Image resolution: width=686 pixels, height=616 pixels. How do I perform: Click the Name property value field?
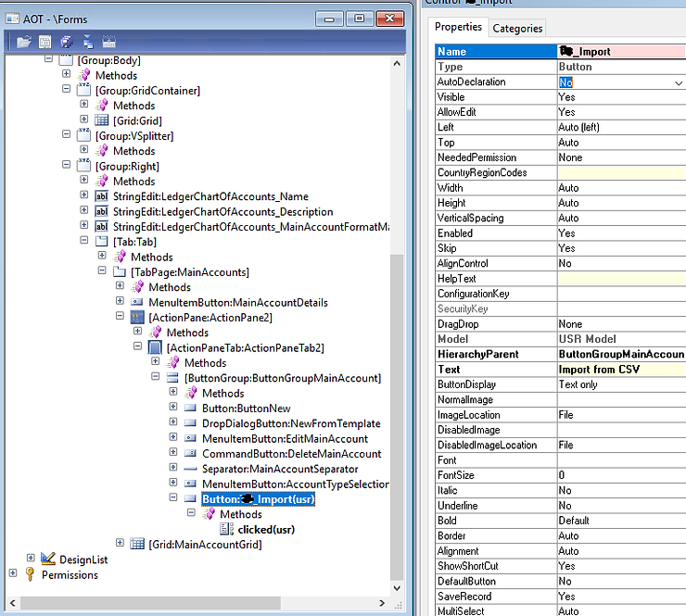point(621,52)
